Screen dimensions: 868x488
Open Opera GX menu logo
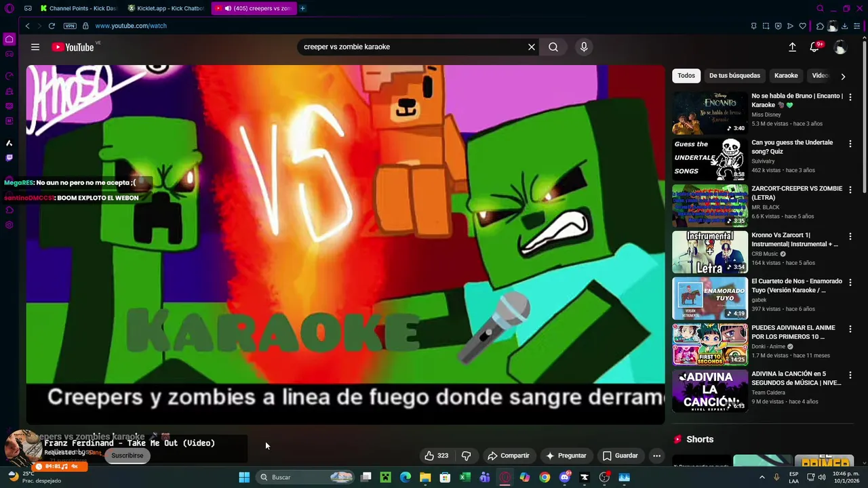[x=9, y=8]
